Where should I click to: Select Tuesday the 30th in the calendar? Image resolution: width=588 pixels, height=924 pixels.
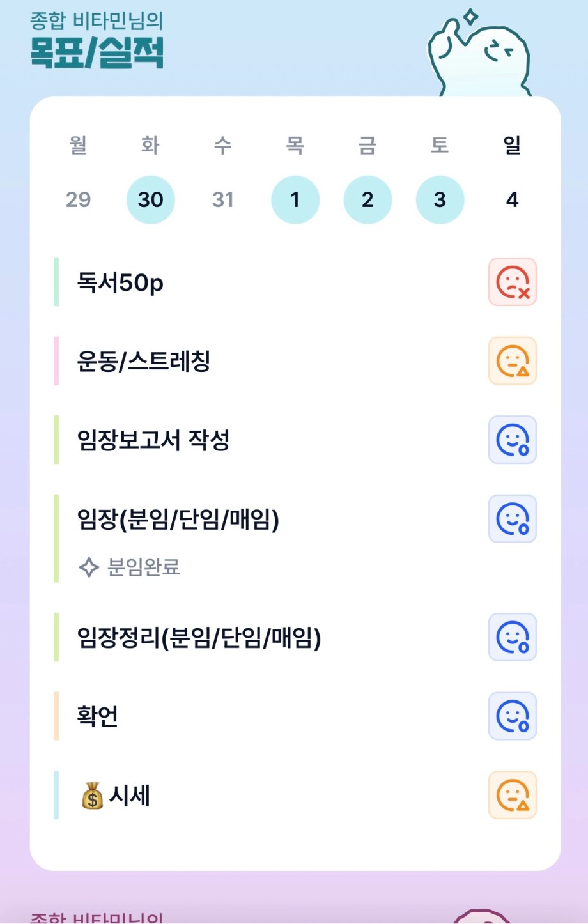coord(150,200)
